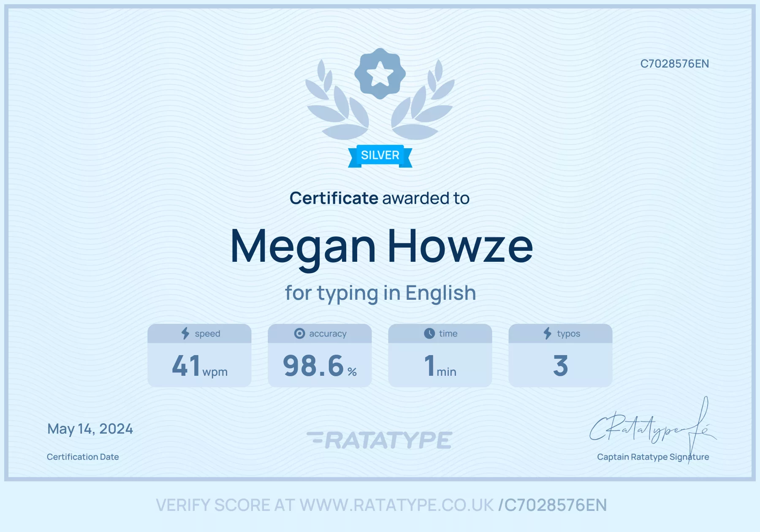Image resolution: width=760 pixels, height=532 pixels.
Task: Click 'for typing in English' text
Action: tap(380, 293)
